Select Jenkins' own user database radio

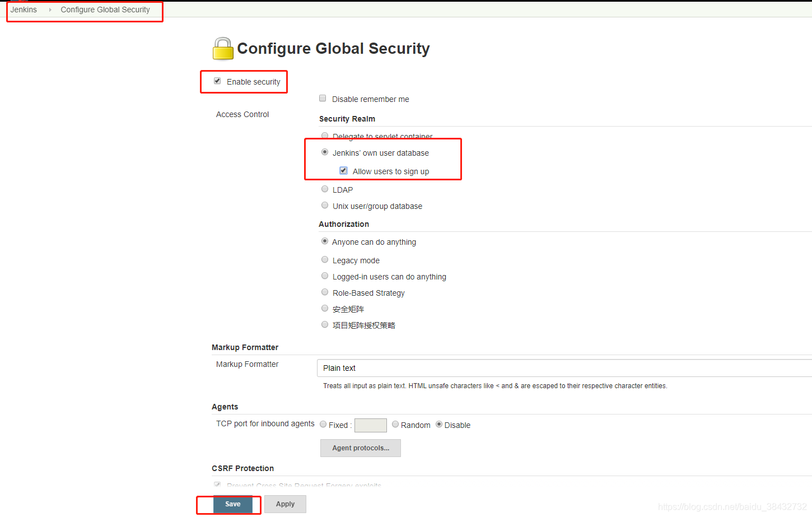pyautogui.click(x=325, y=152)
